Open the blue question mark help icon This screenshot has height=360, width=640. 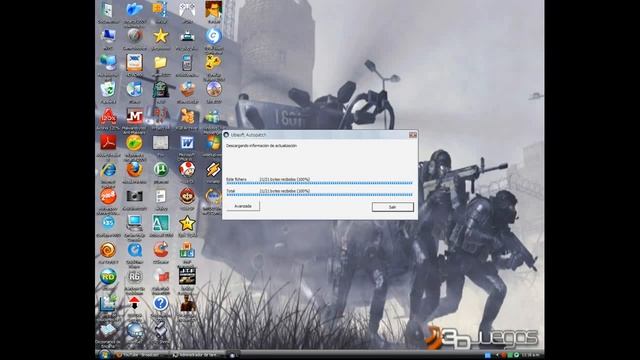click(x=161, y=303)
